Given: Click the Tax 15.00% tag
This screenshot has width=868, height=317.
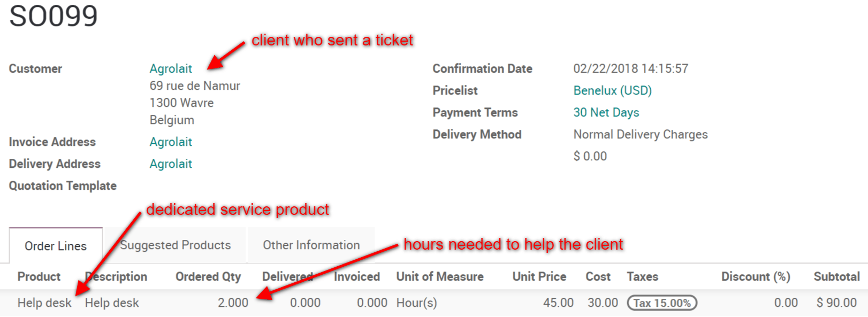Looking at the screenshot, I should (661, 303).
